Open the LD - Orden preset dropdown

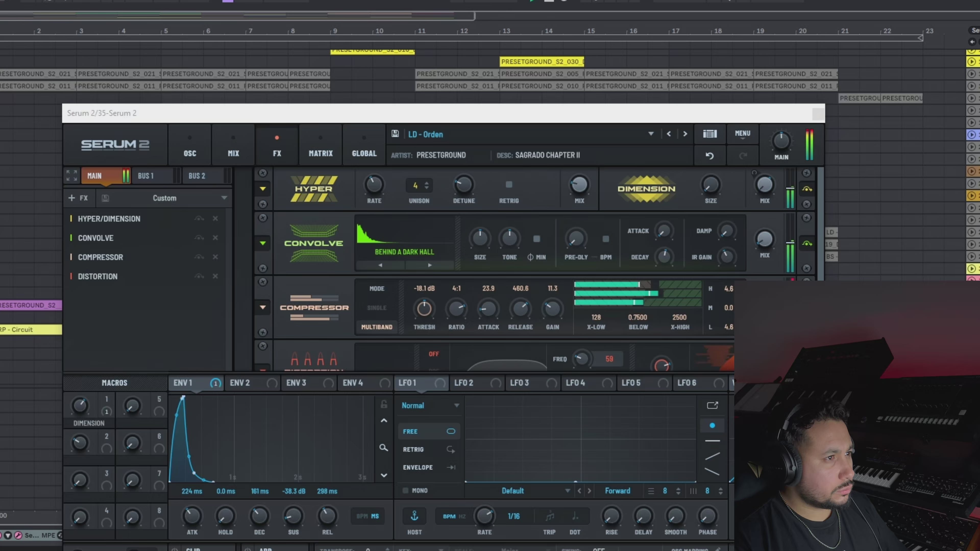(x=651, y=133)
